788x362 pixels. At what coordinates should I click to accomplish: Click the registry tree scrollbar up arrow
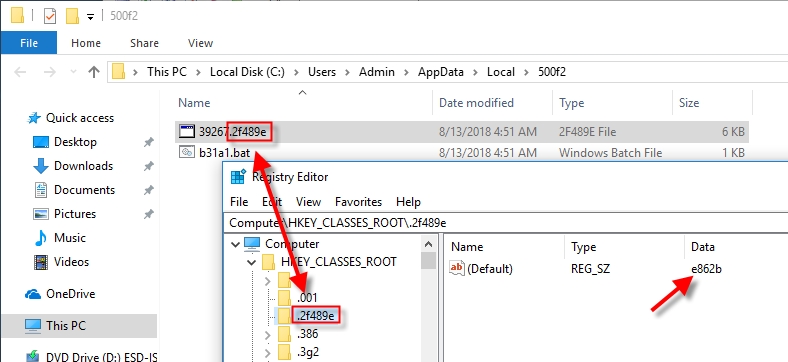[x=429, y=244]
